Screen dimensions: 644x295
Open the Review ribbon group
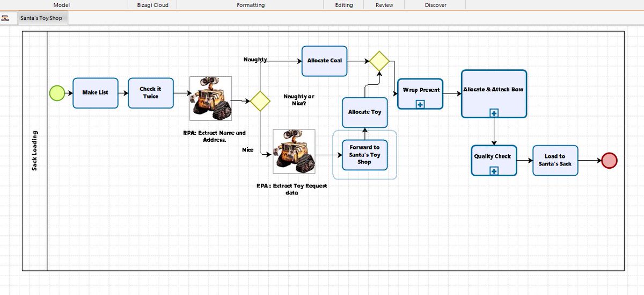[384, 5]
